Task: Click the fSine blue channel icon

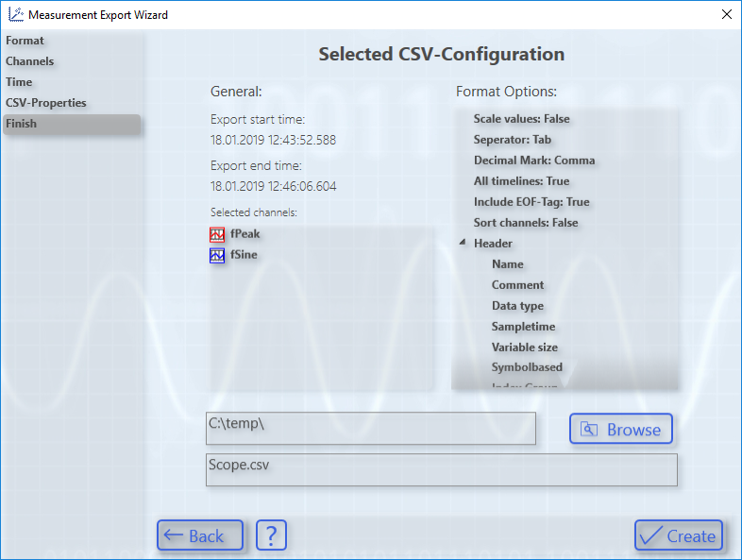Action: 217,255
